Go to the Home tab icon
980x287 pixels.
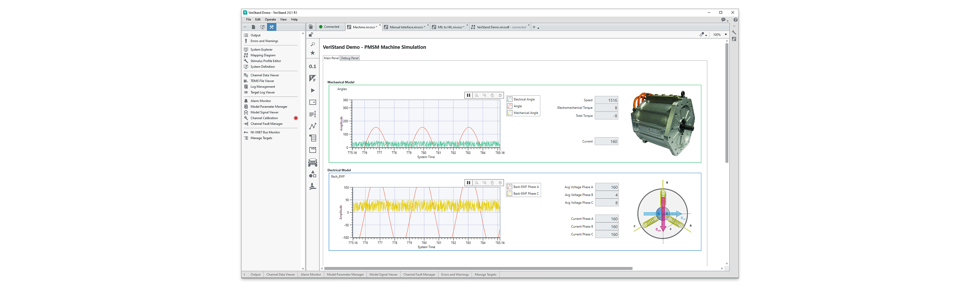coord(311,27)
